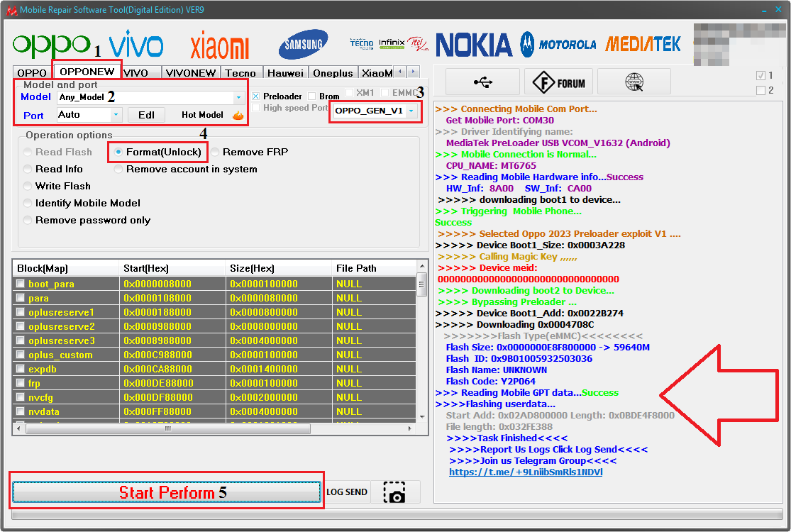Enable the Brom checkbox
The image size is (791, 532).
click(x=311, y=96)
